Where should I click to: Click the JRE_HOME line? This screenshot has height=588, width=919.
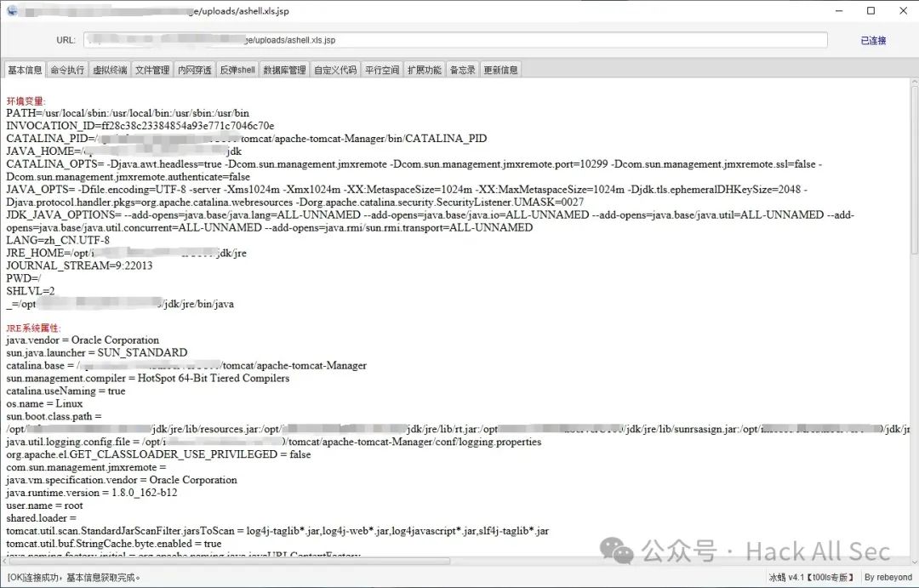pos(127,253)
